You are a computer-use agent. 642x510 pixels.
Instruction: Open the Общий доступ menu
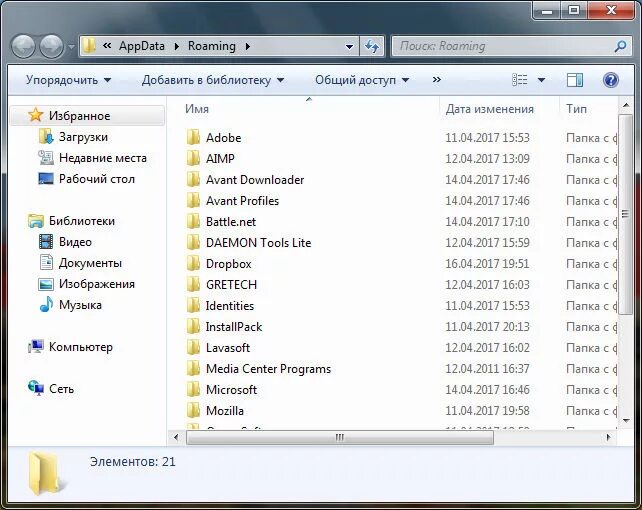point(362,80)
